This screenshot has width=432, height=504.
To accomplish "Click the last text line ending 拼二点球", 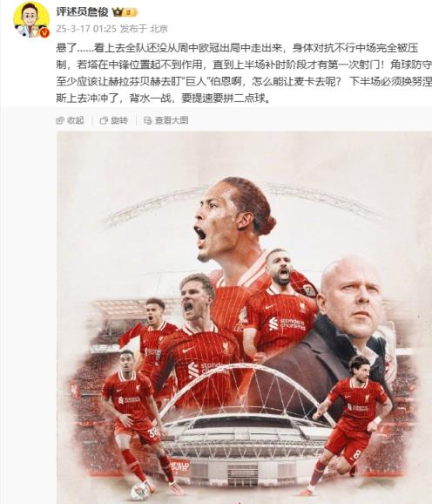I will click(164, 99).
